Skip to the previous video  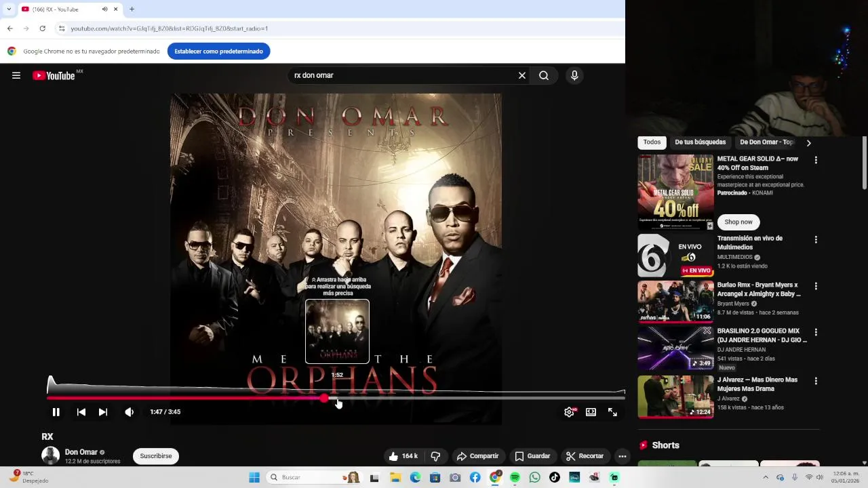pos(81,411)
